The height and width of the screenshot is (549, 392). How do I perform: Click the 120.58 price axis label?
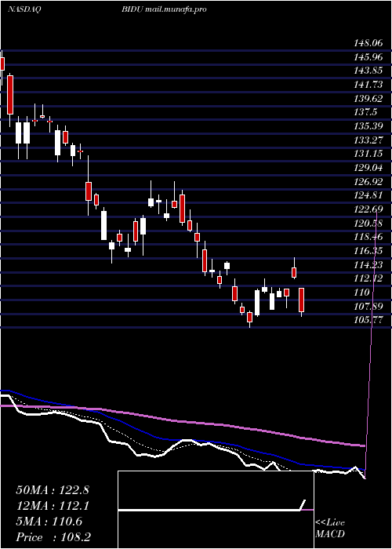point(368,224)
